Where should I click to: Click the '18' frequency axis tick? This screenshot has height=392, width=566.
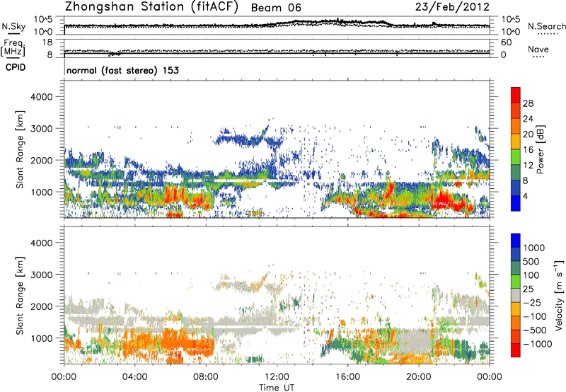point(47,42)
